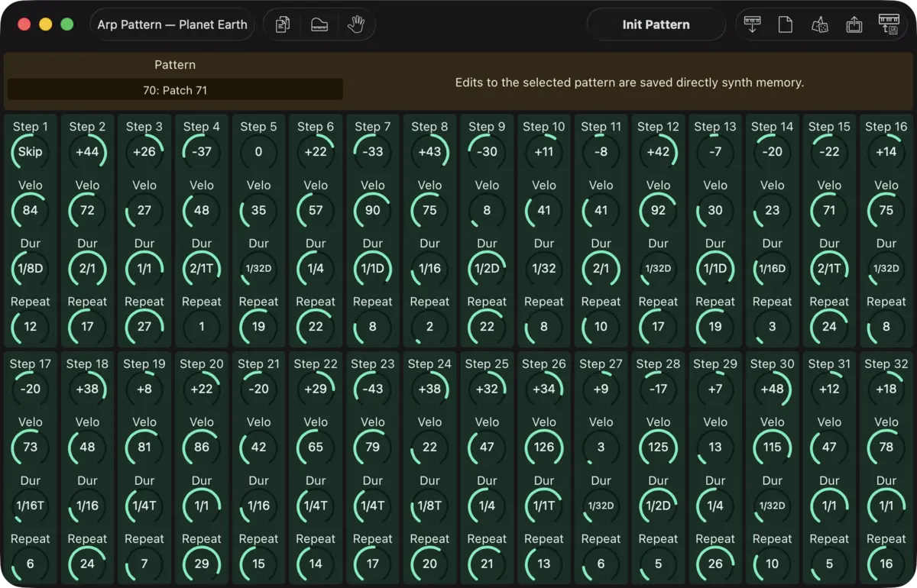Click the piano icon in toolbar
Image resolution: width=917 pixels, height=588 pixels.
(319, 24)
